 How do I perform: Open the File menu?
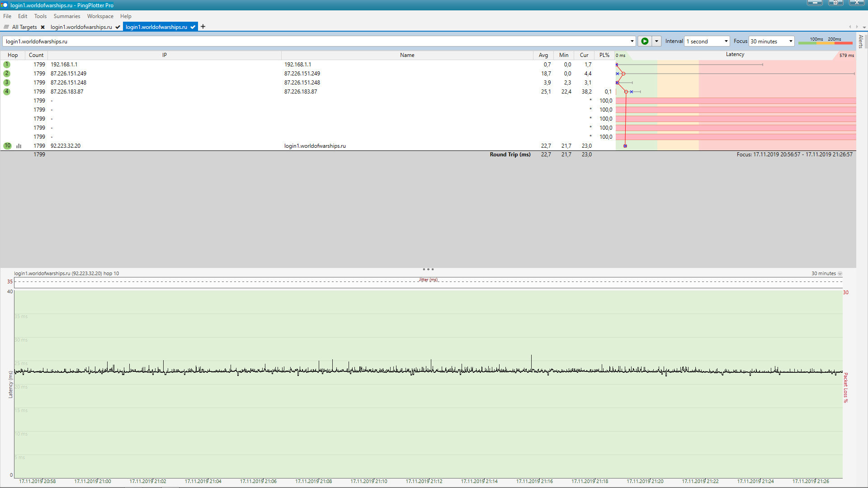(x=7, y=16)
